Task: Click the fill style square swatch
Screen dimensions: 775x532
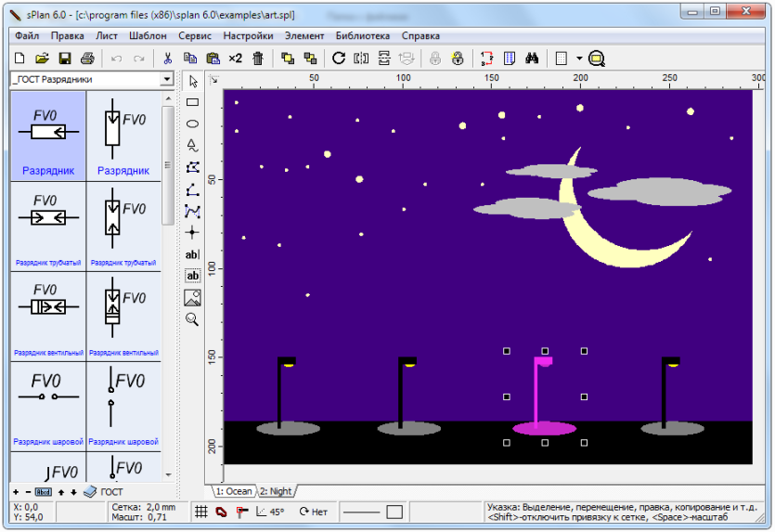Action: 394,513
